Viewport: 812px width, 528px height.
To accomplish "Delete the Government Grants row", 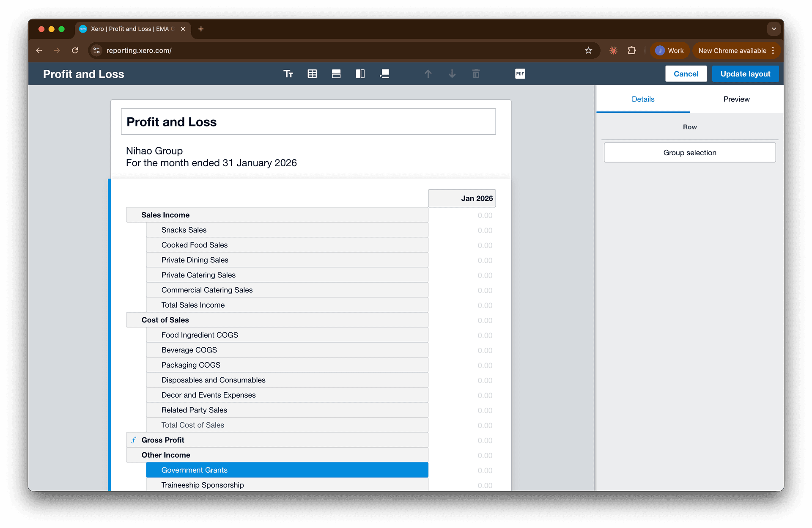I will click(476, 74).
